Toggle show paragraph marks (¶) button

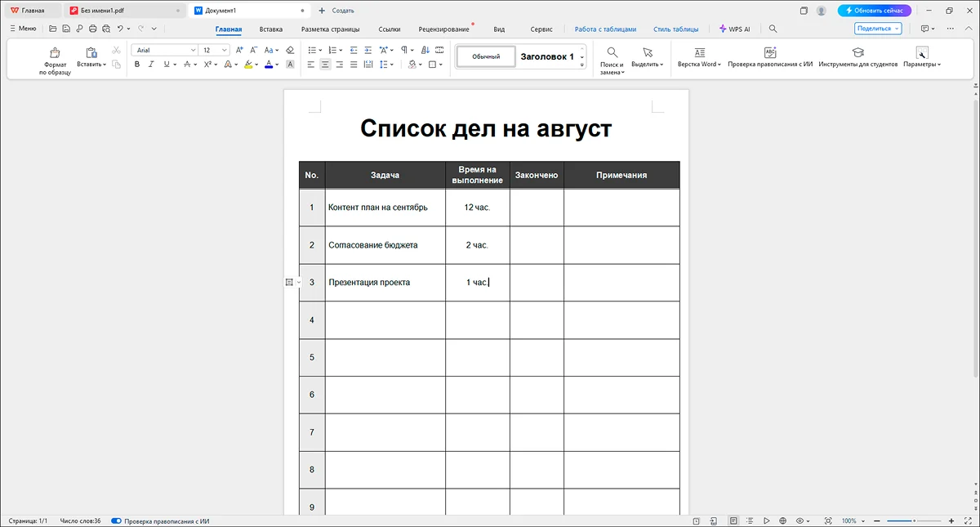coord(403,50)
